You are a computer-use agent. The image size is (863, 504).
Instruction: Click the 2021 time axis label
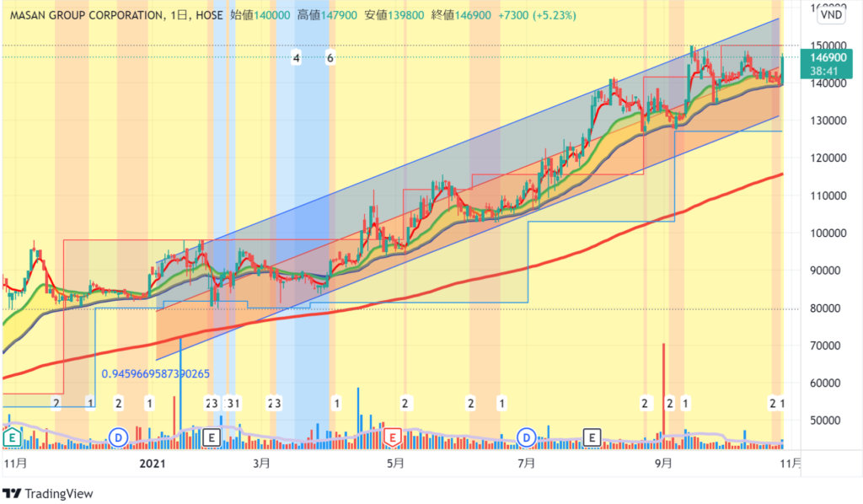[x=153, y=464]
